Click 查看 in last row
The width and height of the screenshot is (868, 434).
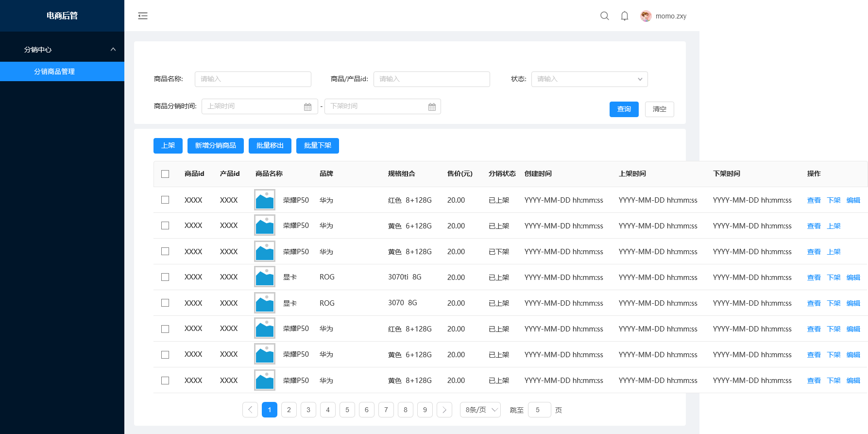(x=814, y=381)
